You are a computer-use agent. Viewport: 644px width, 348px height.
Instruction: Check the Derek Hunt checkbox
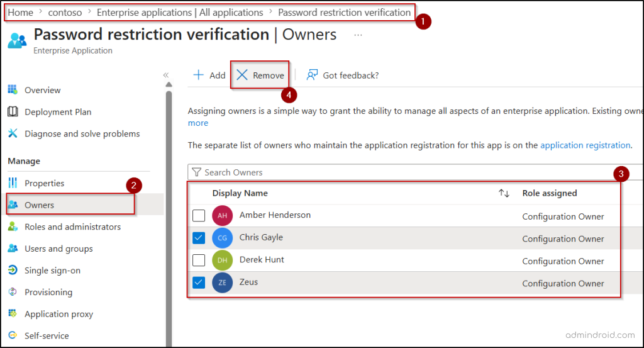[199, 260]
